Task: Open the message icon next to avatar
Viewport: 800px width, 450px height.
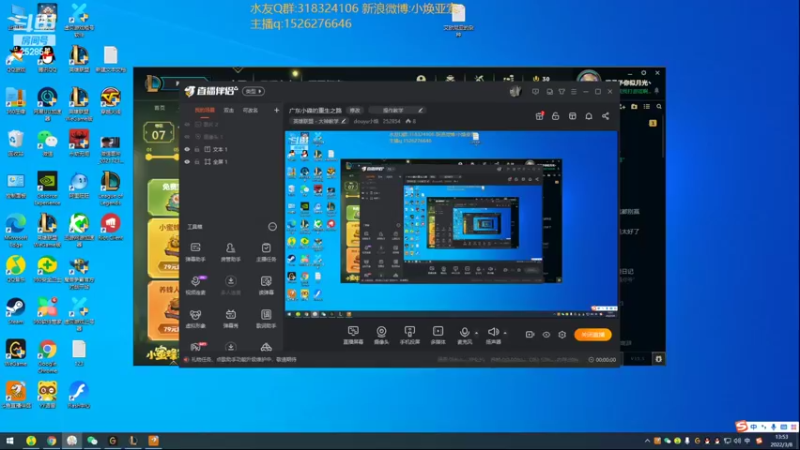Action: 535,92
